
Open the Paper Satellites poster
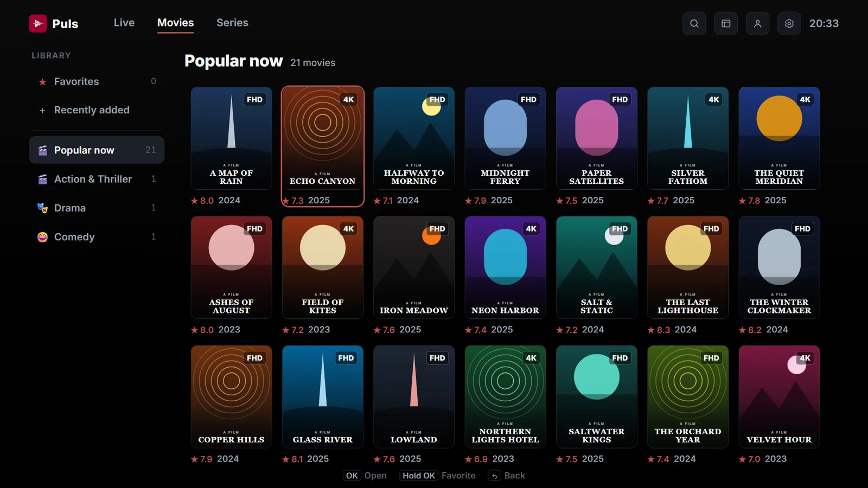point(597,138)
